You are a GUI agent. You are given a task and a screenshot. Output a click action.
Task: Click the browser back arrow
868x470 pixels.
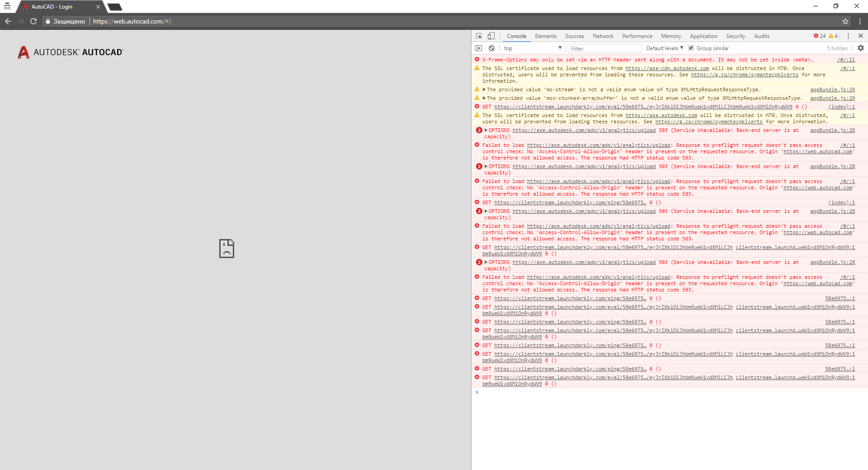pyautogui.click(x=8, y=21)
